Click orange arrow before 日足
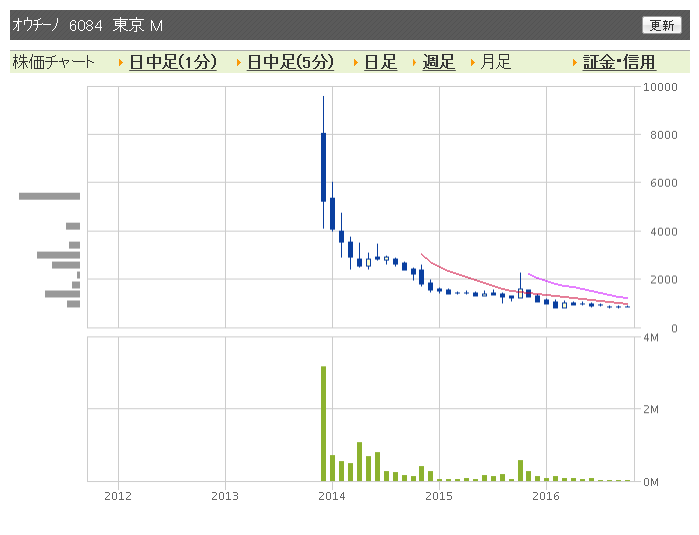This screenshot has height=535, width=699. [x=356, y=63]
